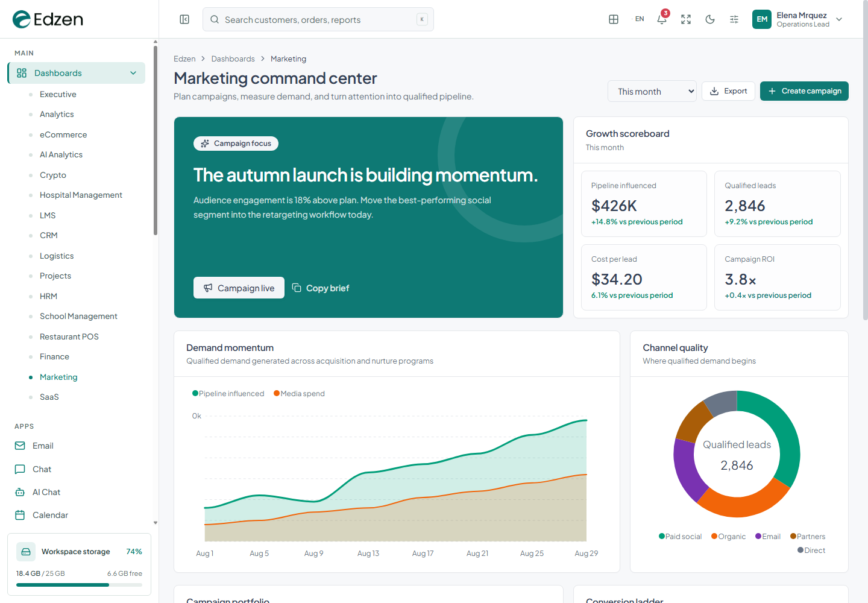Image resolution: width=868 pixels, height=603 pixels.
Task: Open Executive dashboard in sidebar
Action: pos(58,94)
